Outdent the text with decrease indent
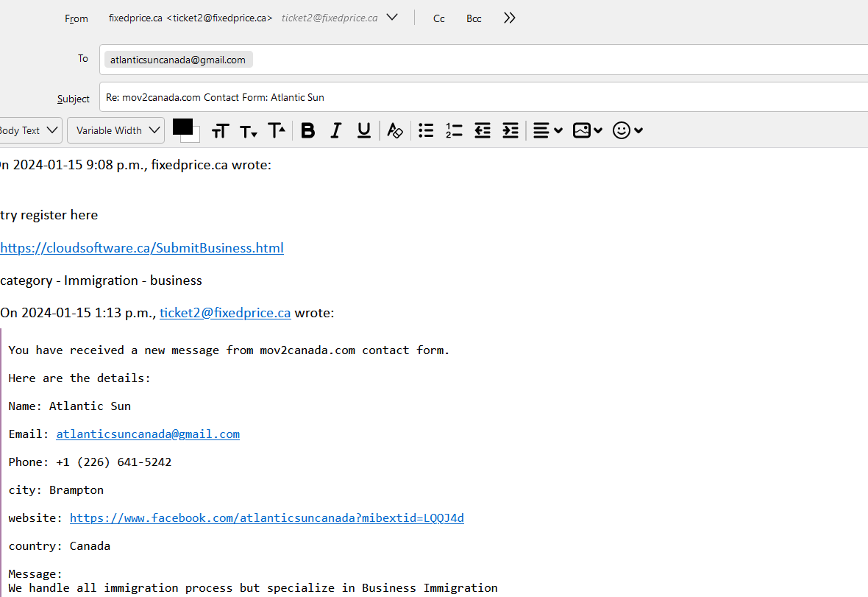Screen dimensions: 868x597 483,130
